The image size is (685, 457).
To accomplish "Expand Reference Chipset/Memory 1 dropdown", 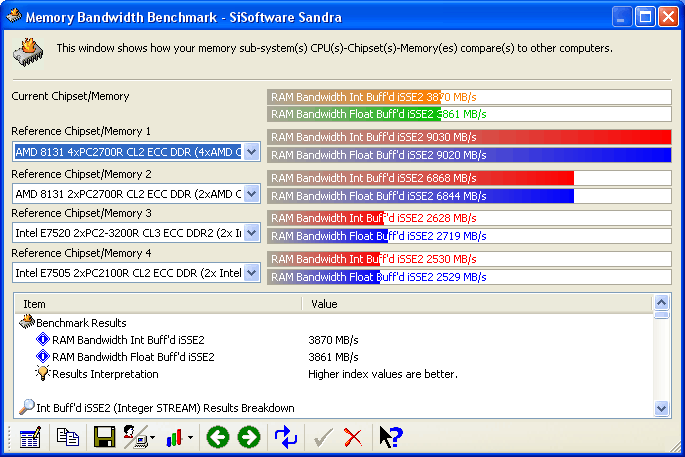I will pyautogui.click(x=251, y=152).
